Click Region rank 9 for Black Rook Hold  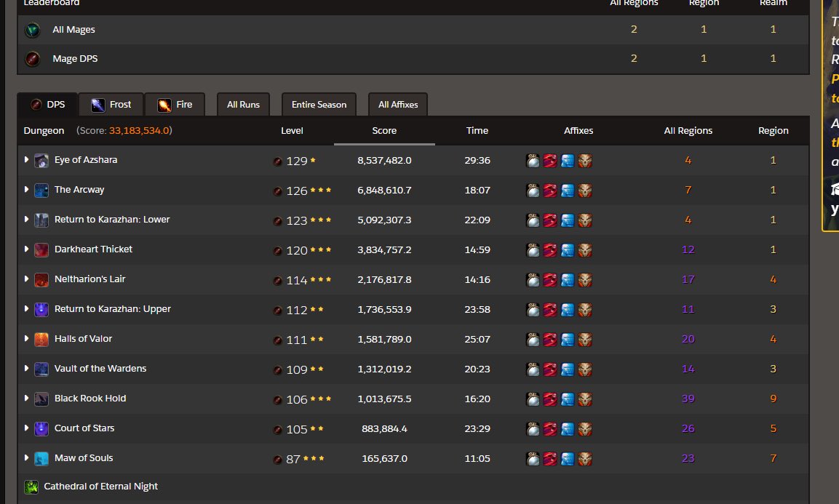pos(774,399)
